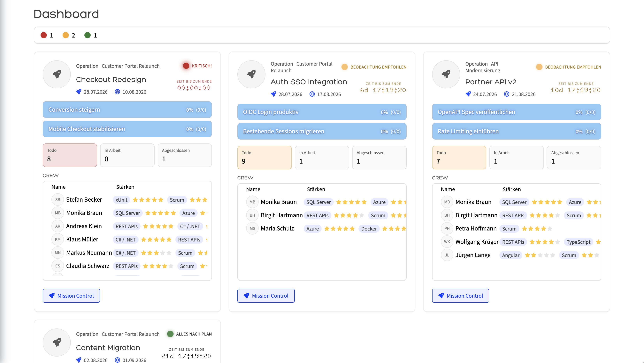Click target icon next to 21.08.2026
Image resolution: width=644 pixels, height=363 pixels.
click(x=507, y=94)
